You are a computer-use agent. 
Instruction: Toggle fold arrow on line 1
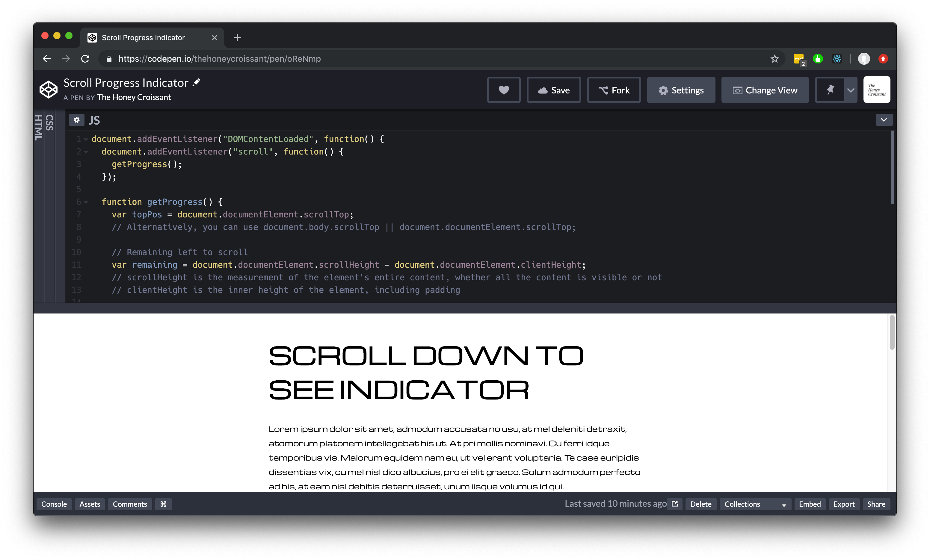click(x=86, y=139)
